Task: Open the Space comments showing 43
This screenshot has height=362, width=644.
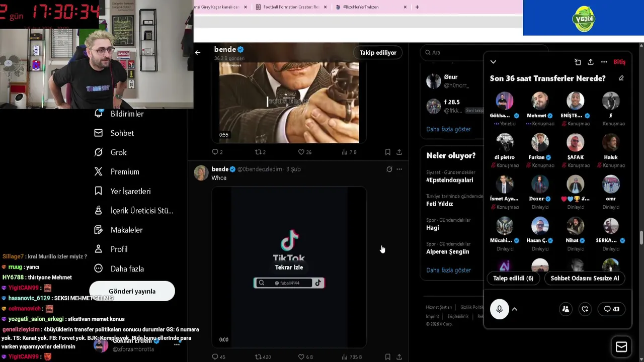Action: pyautogui.click(x=612, y=309)
